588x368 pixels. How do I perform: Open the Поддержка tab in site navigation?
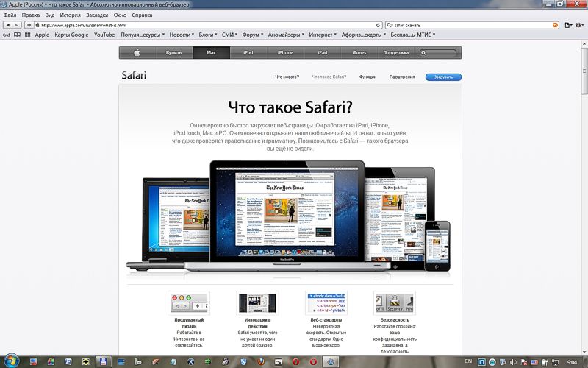[396, 52]
